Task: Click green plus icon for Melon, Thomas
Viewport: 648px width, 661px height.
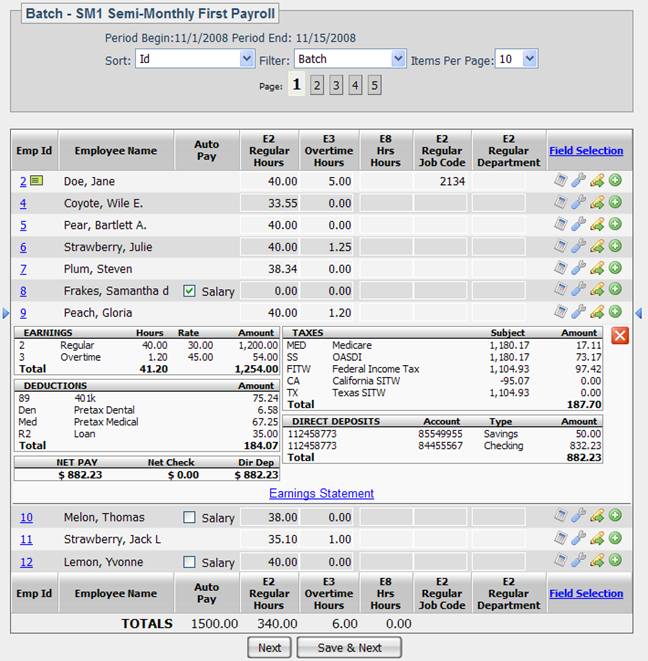Action: [x=615, y=516]
